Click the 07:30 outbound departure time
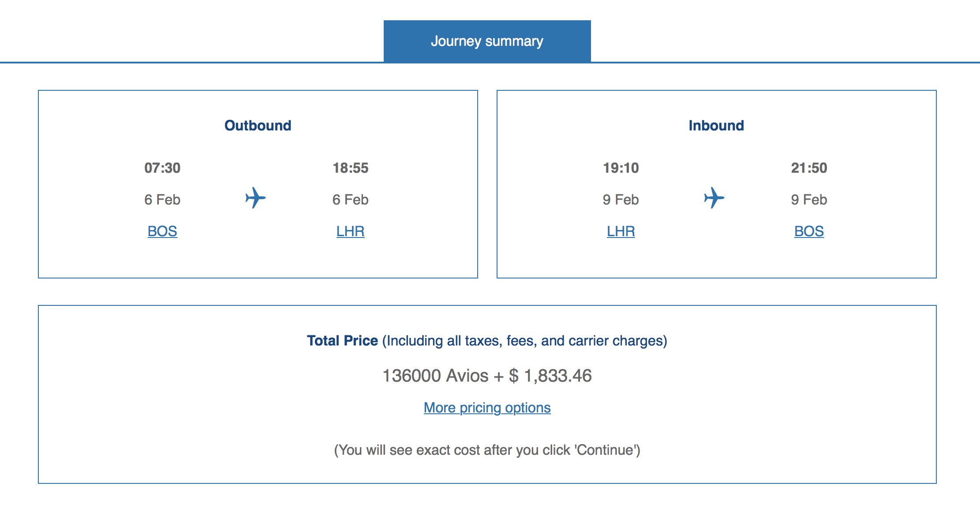 click(x=162, y=168)
